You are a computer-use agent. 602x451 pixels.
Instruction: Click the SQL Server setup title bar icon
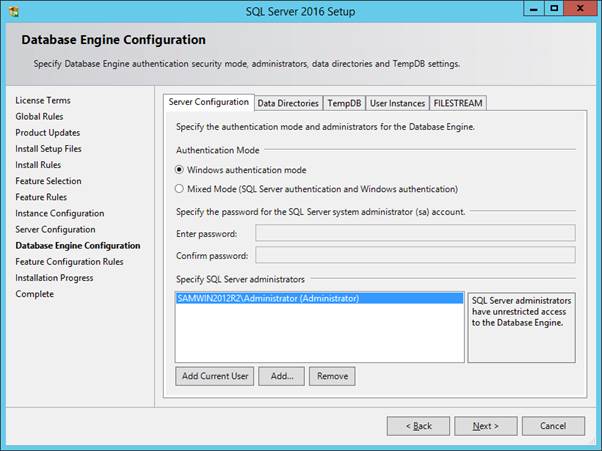14,12
